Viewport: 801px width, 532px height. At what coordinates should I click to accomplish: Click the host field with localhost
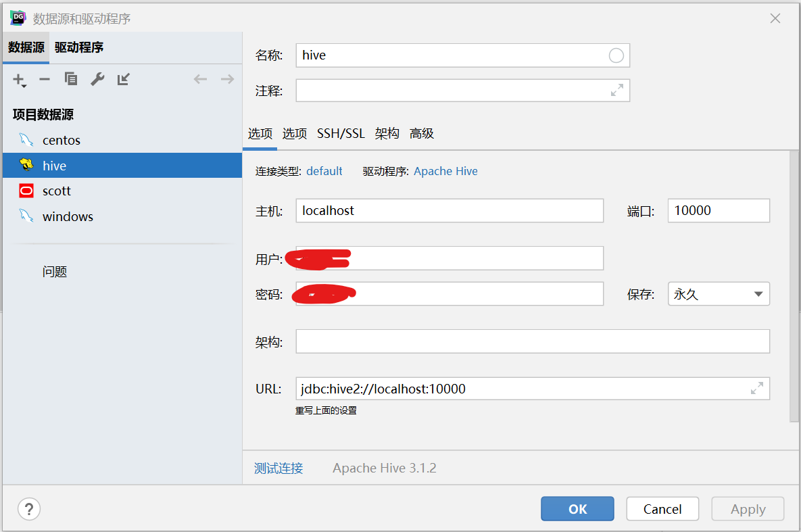(x=450, y=210)
